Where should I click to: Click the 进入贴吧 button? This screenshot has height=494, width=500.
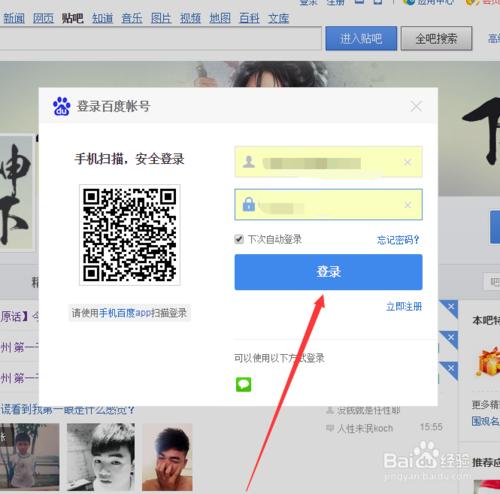coord(361,39)
